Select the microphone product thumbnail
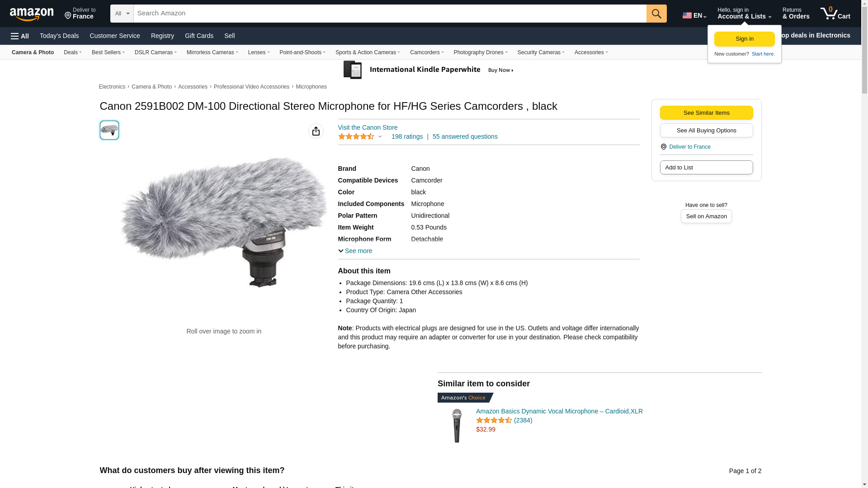This screenshot has width=868, height=488. [109, 130]
